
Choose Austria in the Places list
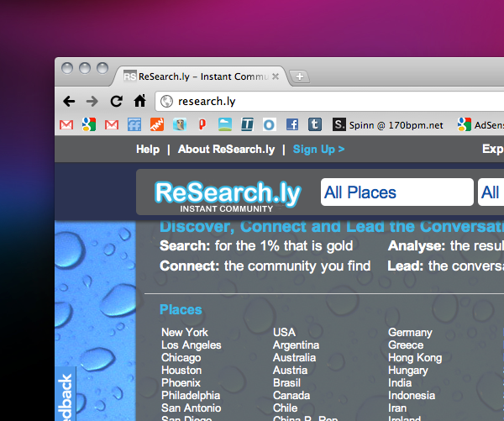291,371
